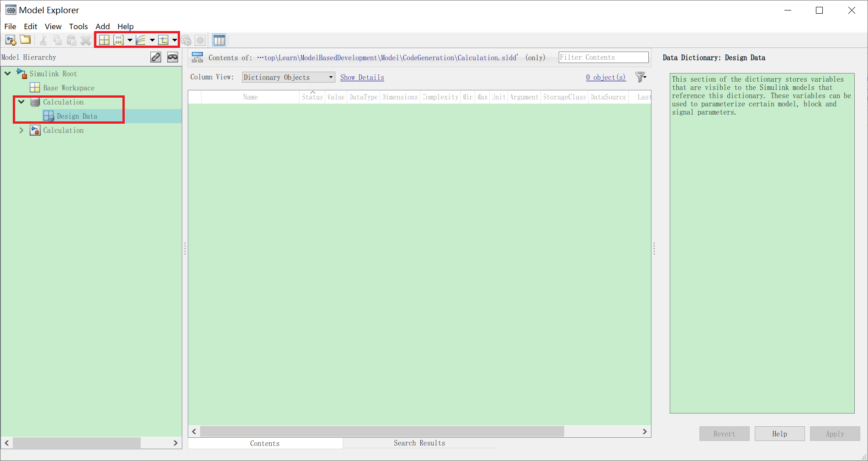Open the Tools menu
This screenshot has width=868, height=461.
(x=79, y=26)
